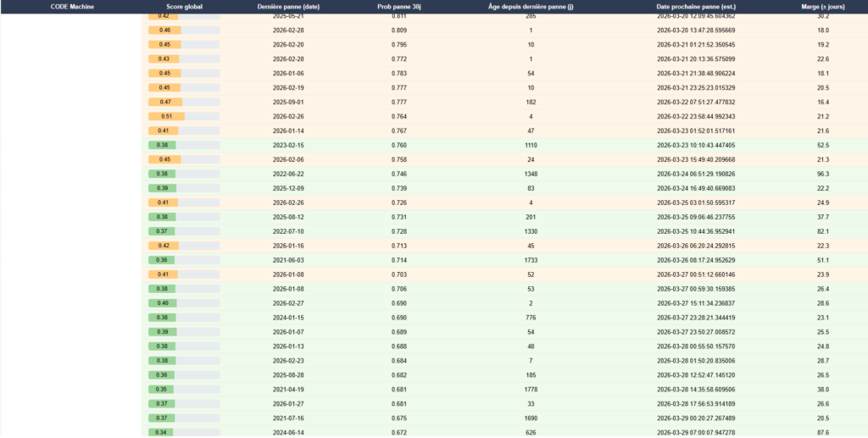The width and height of the screenshot is (868, 438).
Task: Sort by the Marge (± jours) header
Action: [x=822, y=6]
